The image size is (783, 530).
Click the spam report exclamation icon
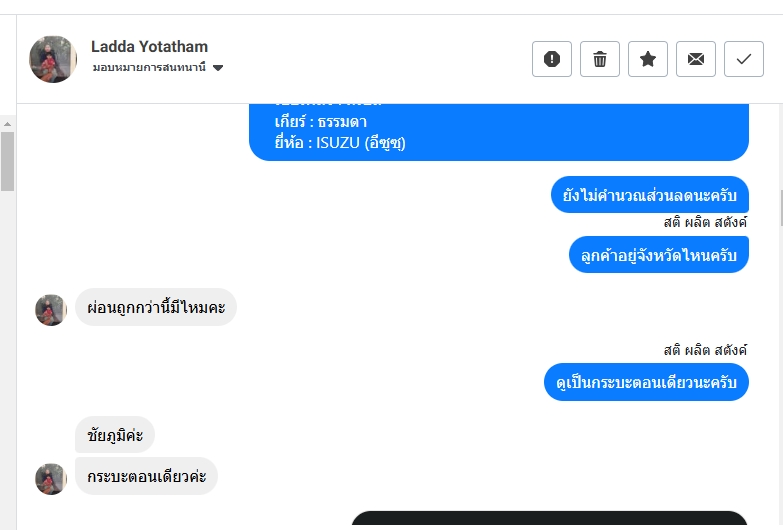click(x=552, y=59)
